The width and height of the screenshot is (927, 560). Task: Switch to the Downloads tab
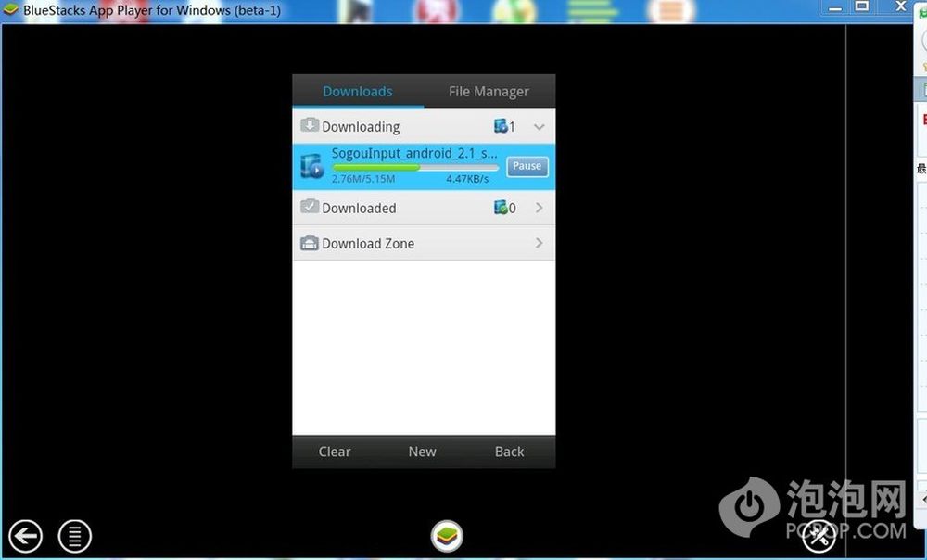[x=358, y=91]
